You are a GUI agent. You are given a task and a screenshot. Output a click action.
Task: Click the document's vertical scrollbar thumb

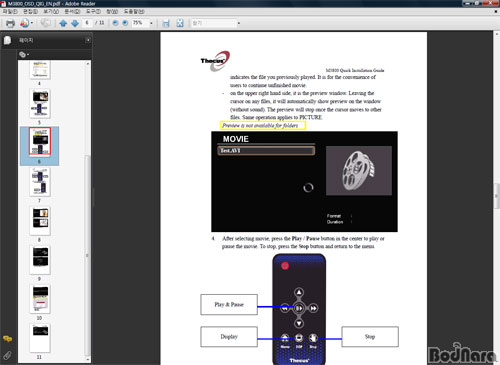[x=497, y=196]
